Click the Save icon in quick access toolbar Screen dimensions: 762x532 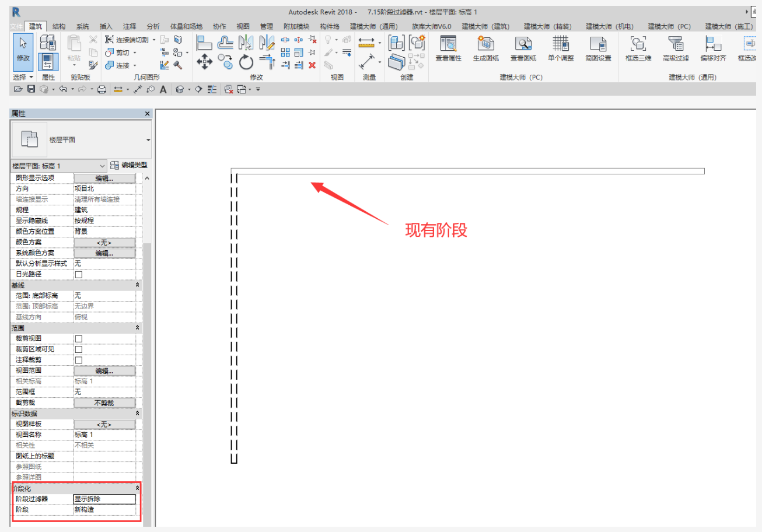[32, 89]
